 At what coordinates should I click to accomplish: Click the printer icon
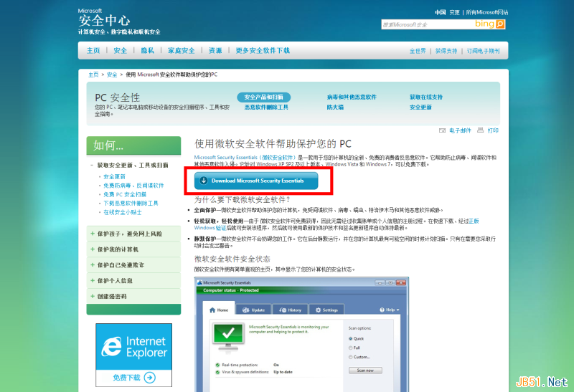pyautogui.click(x=480, y=130)
